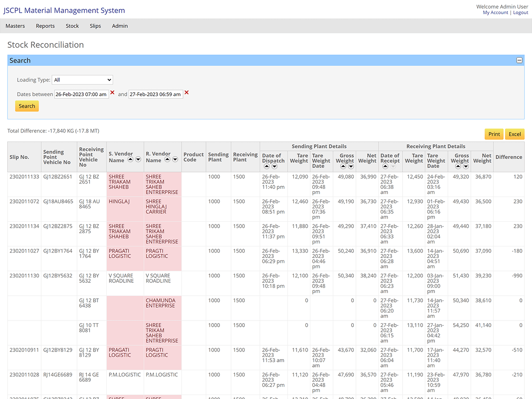The image size is (532, 399).
Task: Collapse the Search panel
Action: (519, 60)
